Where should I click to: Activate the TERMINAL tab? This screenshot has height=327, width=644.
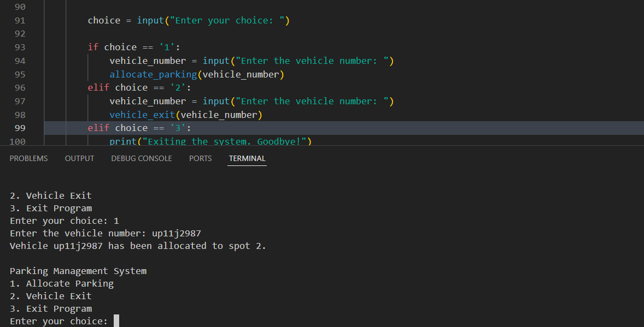247,158
